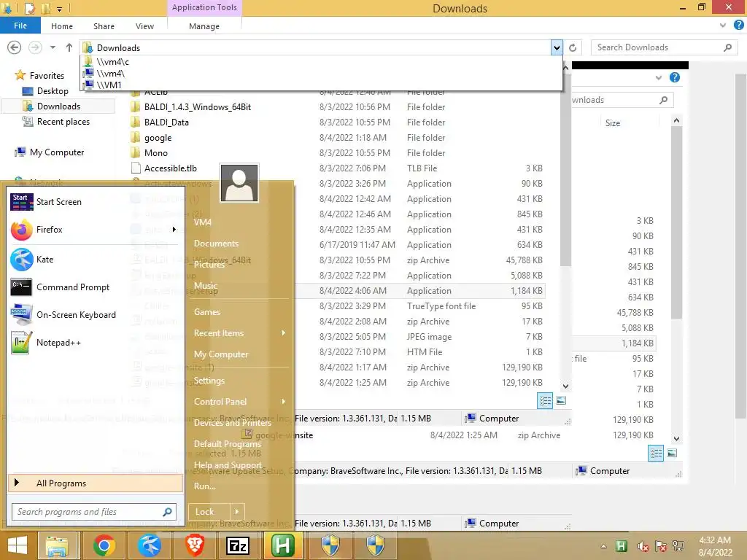This screenshot has width=747, height=560.
Task: Select the Mono folder
Action: (156, 153)
